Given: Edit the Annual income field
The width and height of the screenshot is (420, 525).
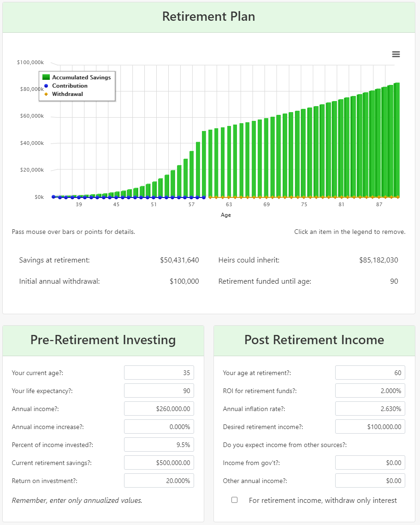Looking at the screenshot, I should [159, 409].
